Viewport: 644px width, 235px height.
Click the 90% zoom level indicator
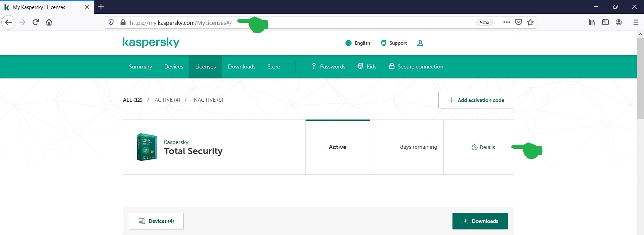point(484,22)
